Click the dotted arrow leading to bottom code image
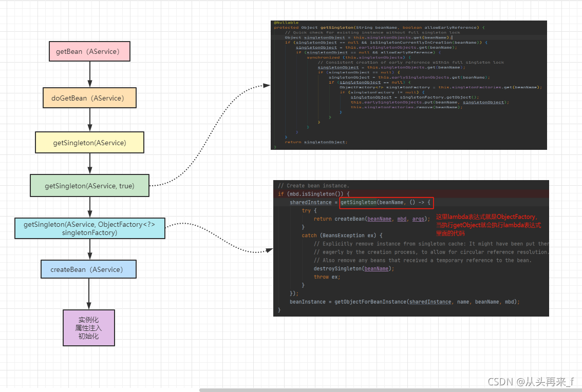The height and width of the screenshot is (392, 582). pos(219,238)
